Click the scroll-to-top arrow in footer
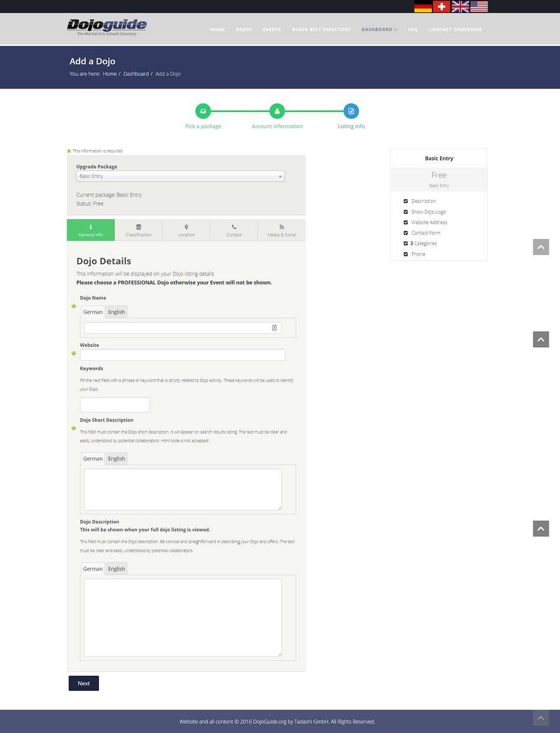Image resolution: width=560 pixels, height=733 pixels. [541, 718]
